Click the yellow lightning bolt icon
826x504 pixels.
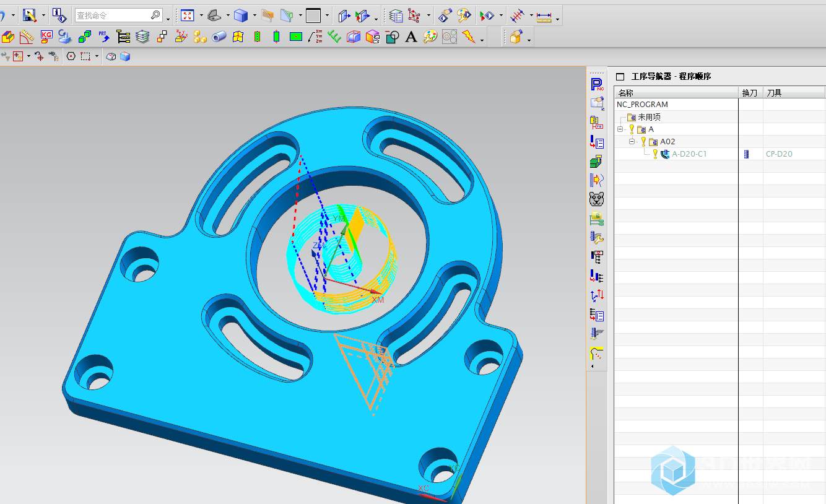(469, 37)
